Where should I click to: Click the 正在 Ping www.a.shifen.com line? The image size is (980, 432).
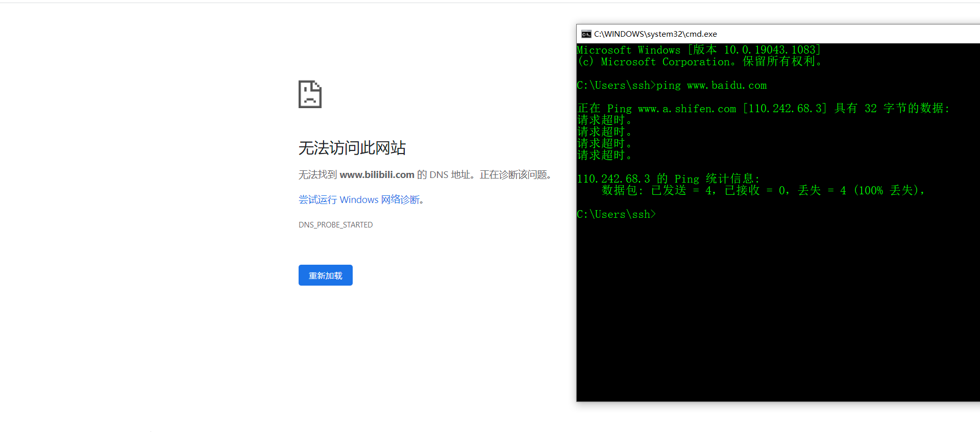[763, 108]
